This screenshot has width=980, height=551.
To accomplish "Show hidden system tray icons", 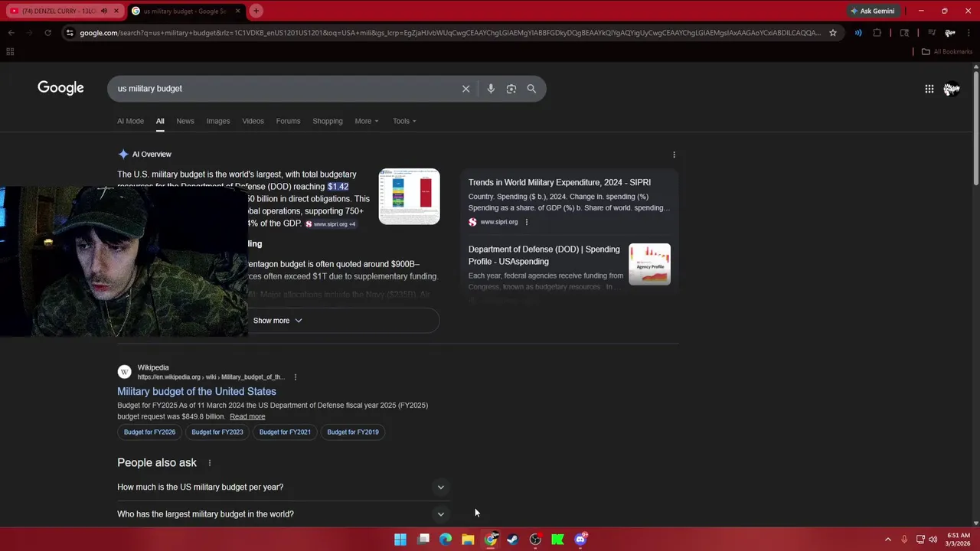I will coord(887,540).
